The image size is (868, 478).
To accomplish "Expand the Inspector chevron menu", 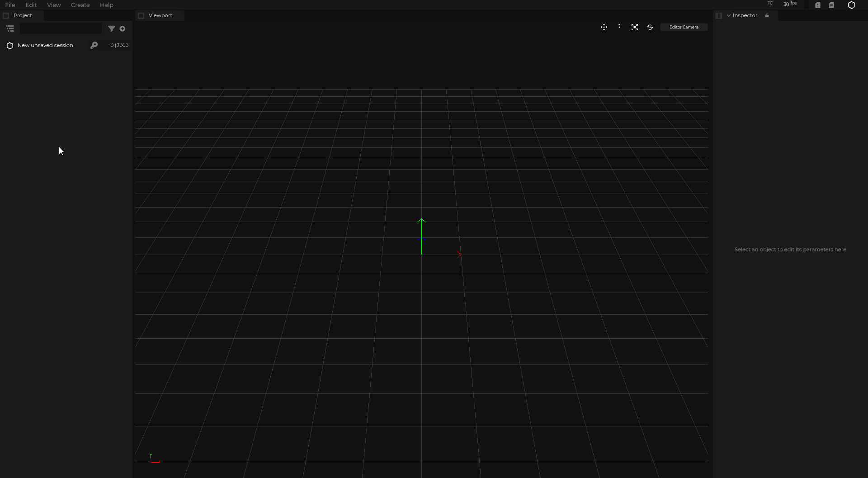I will [729, 15].
